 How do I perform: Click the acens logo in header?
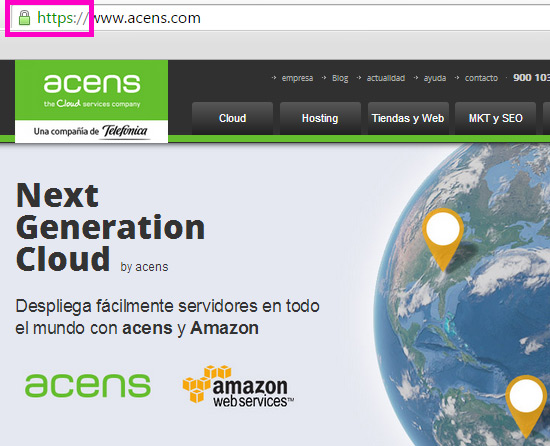point(92,90)
